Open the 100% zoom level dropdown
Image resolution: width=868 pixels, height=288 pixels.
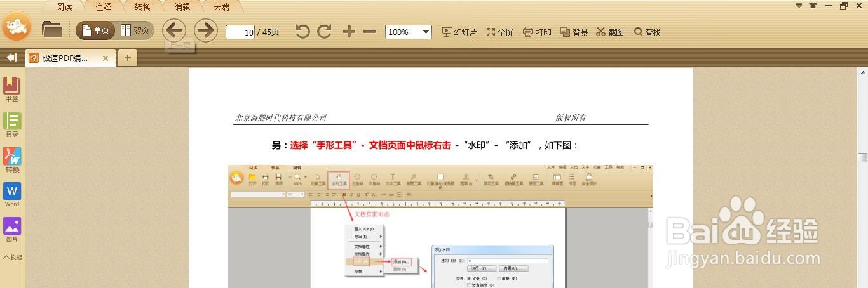(x=409, y=32)
